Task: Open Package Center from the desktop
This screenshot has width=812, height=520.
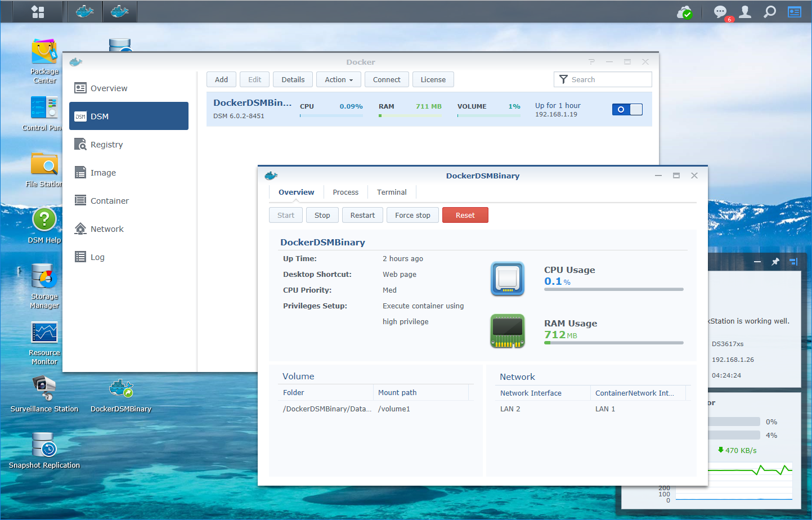Action: pos(44,61)
